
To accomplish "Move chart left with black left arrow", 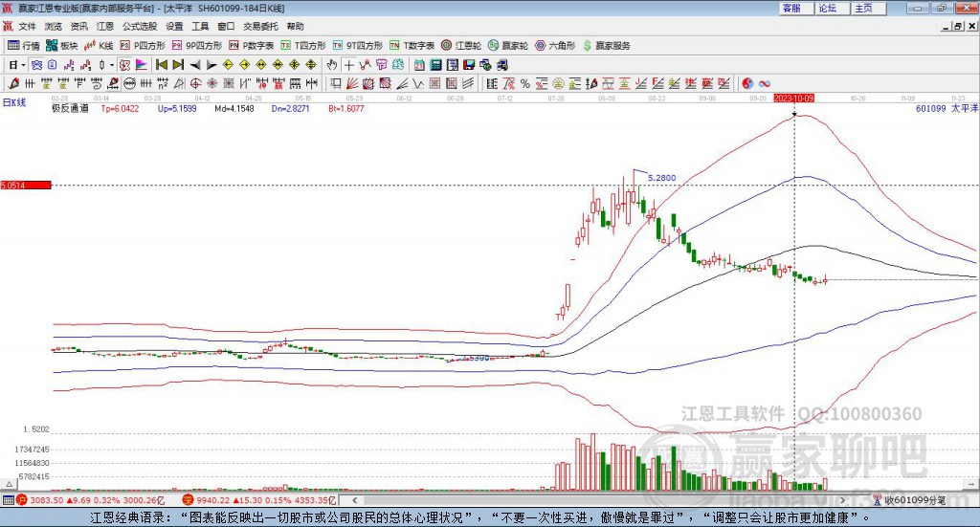I will point(195,65).
